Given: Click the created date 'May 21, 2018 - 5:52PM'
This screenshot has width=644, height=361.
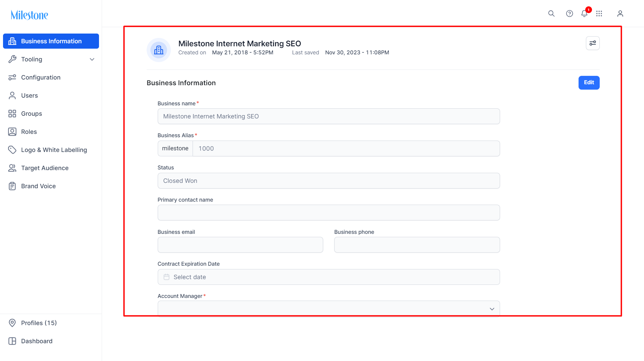Looking at the screenshot, I should pyautogui.click(x=243, y=53).
